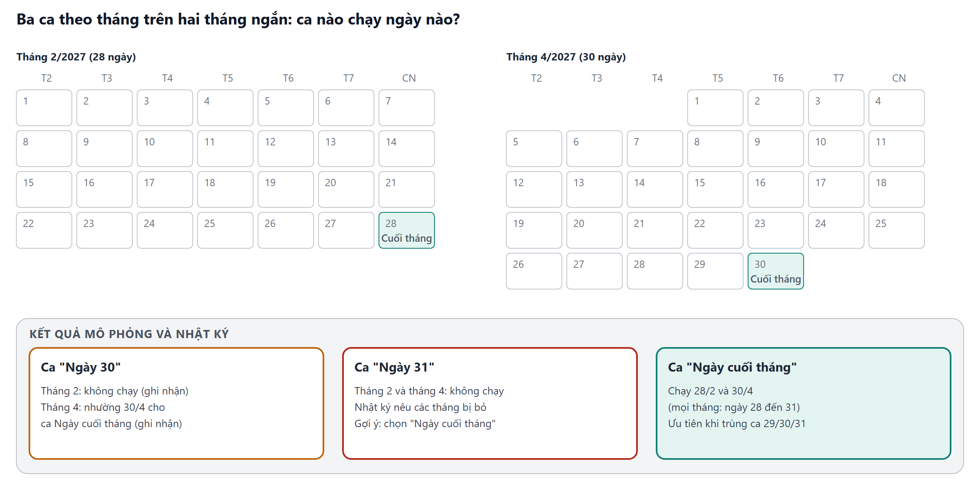Screen dimensions: 980x490
Task: Click day 25 in April calendar
Action: 897,230
